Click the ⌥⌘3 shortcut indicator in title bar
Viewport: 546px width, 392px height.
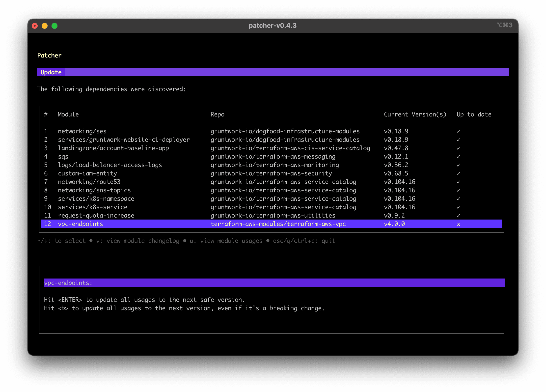coord(504,25)
